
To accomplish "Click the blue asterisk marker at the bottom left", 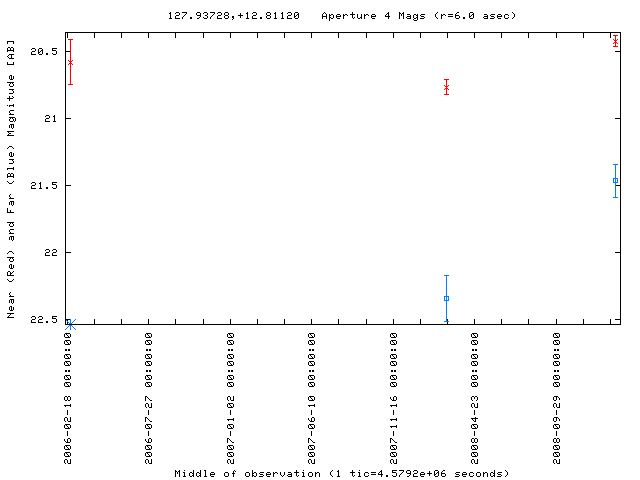I will click(x=71, y=324).
